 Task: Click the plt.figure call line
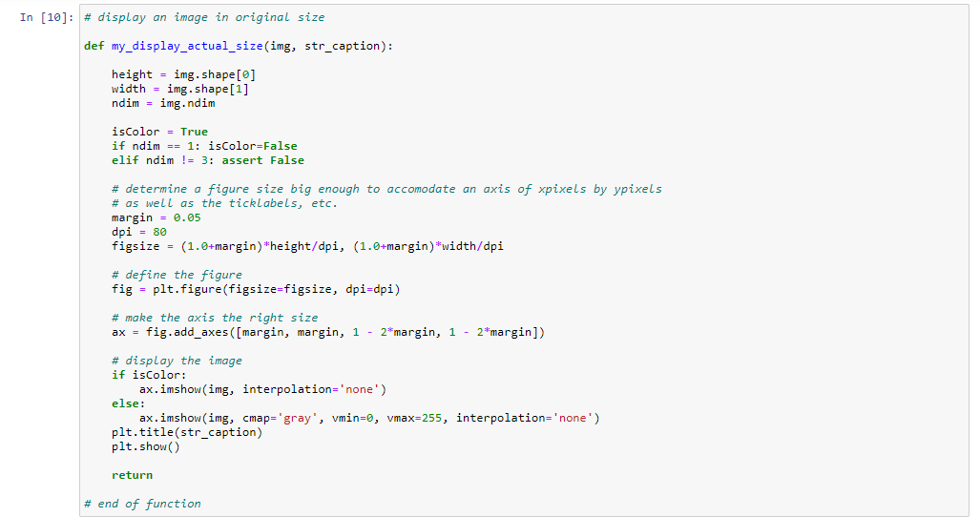(256, 290)
